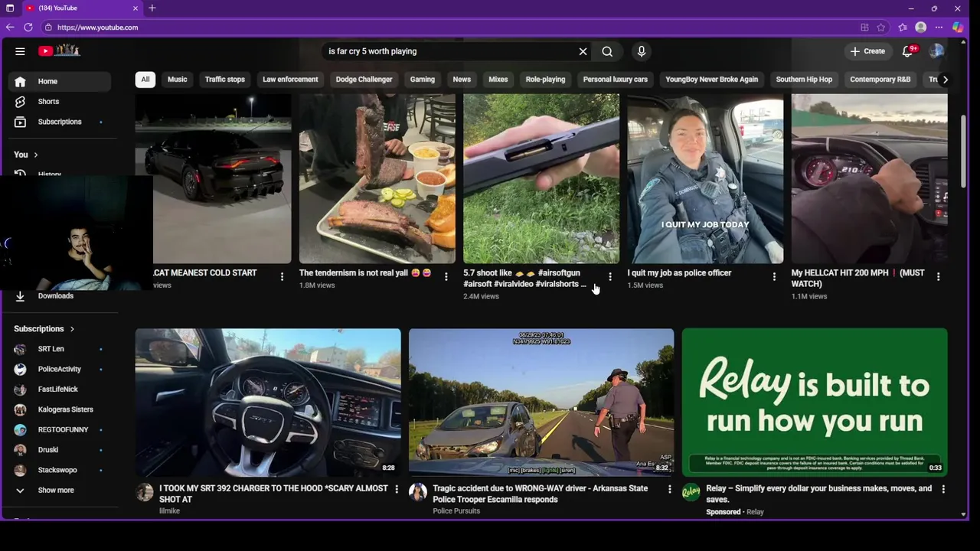
Task: Open options for 5.7 shoot like short
Action: [609, 276]
